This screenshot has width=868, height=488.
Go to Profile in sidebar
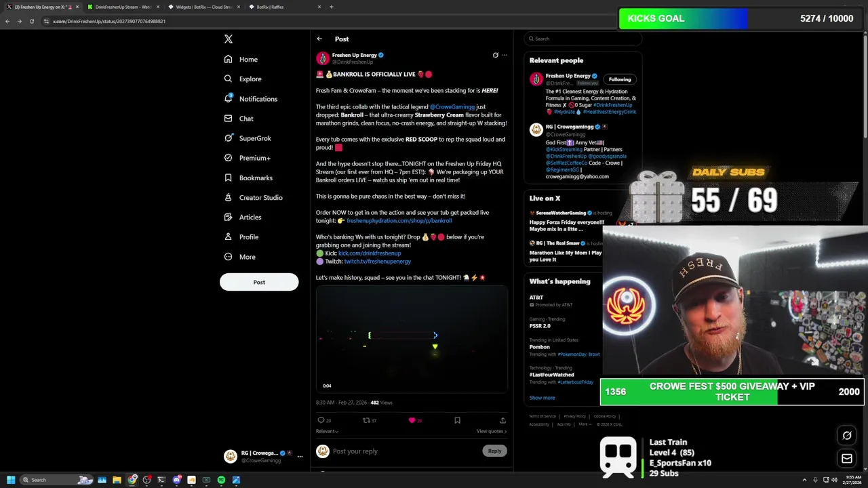tap(241, 237)
